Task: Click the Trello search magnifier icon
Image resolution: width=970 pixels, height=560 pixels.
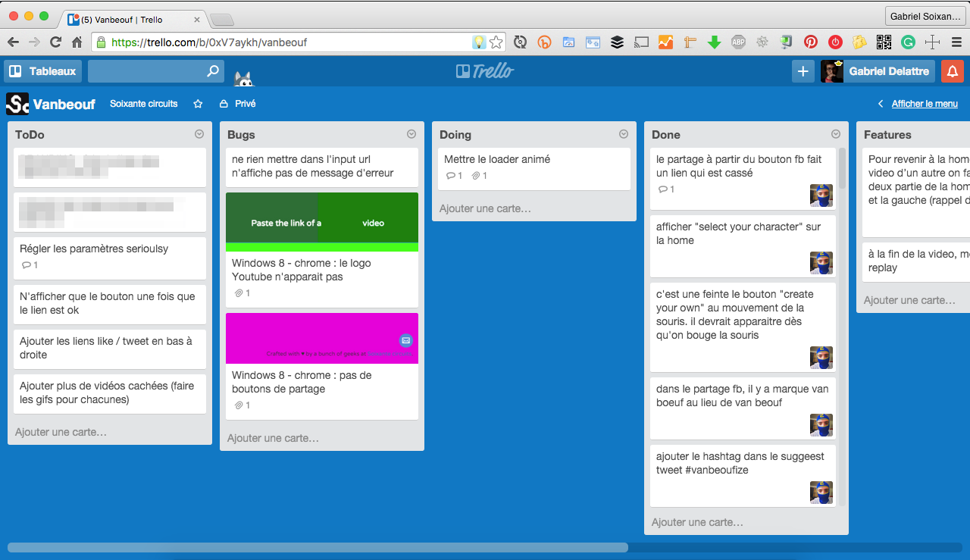Action: tap(213, 71)
